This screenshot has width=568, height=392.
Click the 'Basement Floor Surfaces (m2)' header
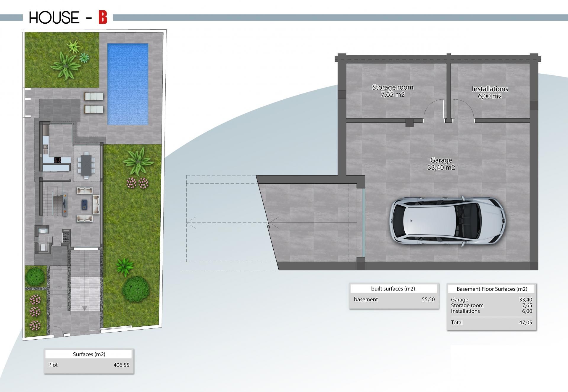tap(492, 289)
